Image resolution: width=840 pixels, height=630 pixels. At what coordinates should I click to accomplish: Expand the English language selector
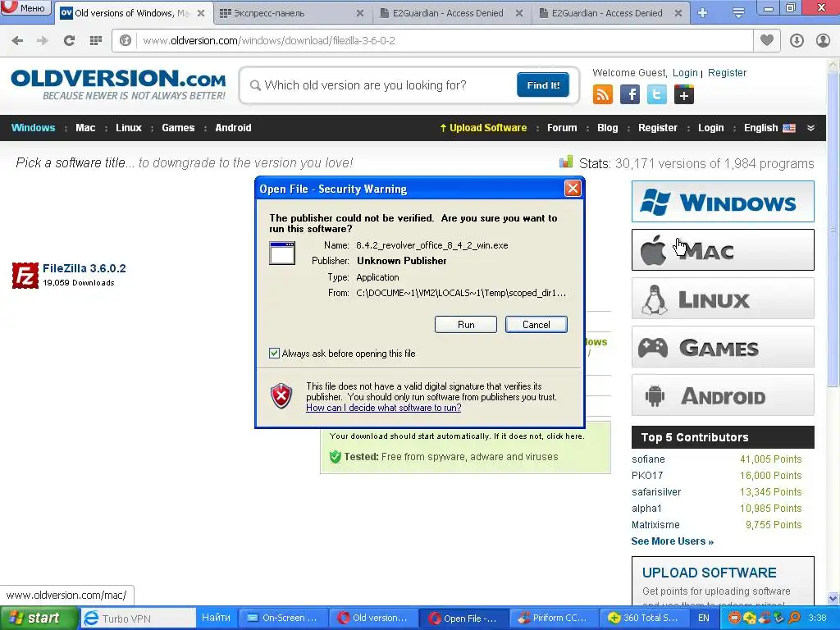pos(769,128)
